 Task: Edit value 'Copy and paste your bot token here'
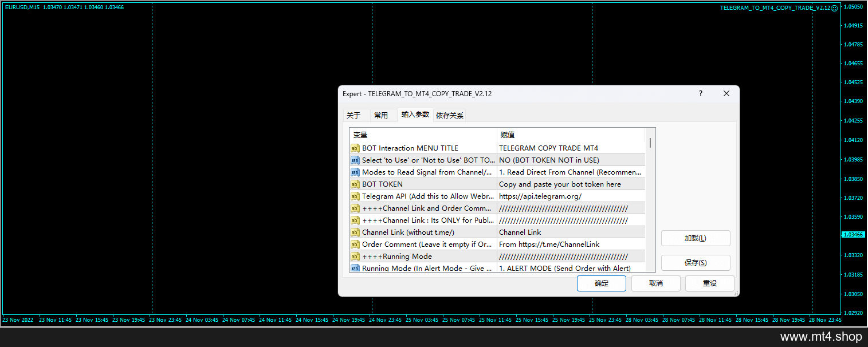coord(571,184)
